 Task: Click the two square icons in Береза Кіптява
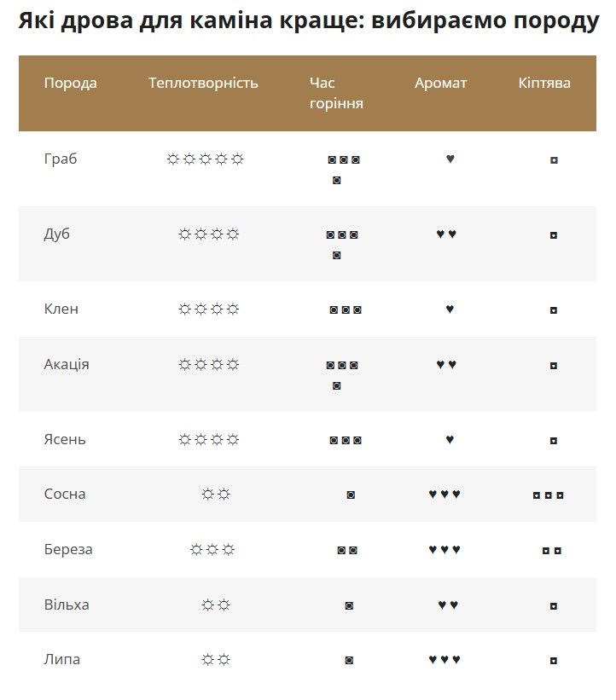pos(552,550)
